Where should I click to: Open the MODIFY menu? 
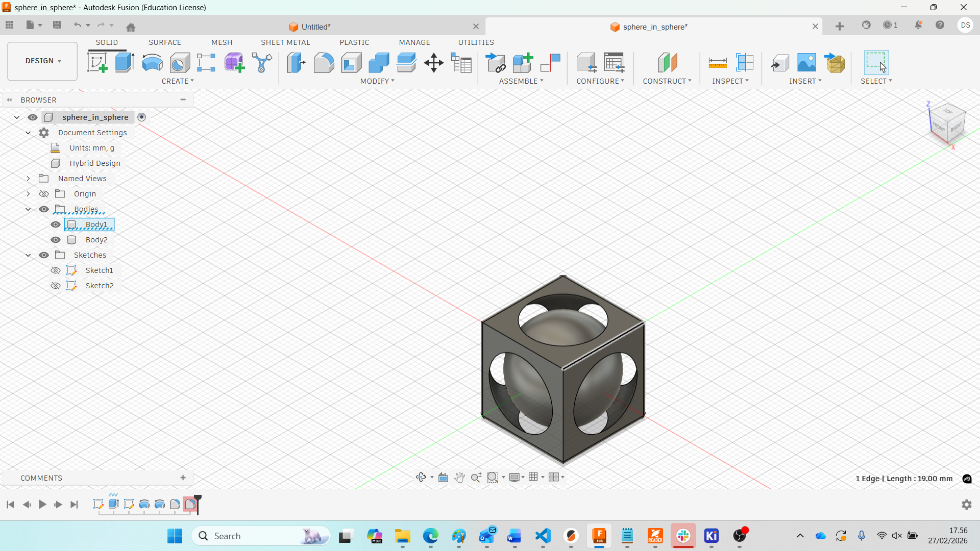(x=377, y=81)
